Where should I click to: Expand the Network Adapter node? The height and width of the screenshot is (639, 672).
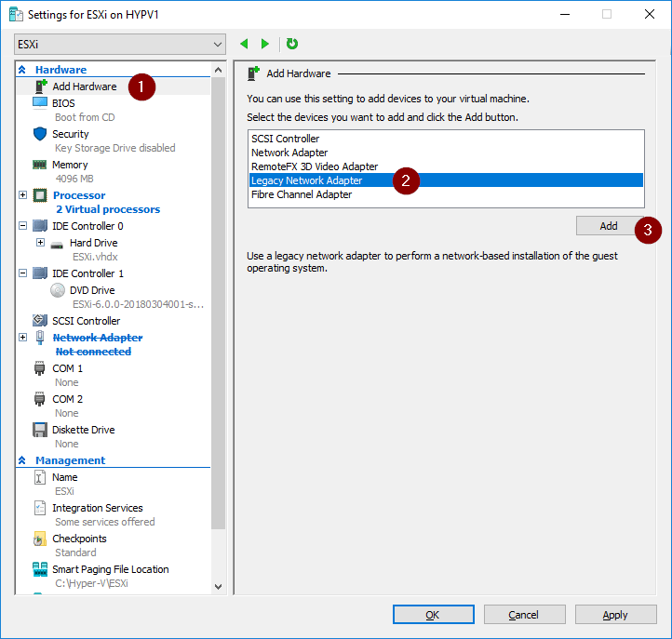(x=22, y=337)
